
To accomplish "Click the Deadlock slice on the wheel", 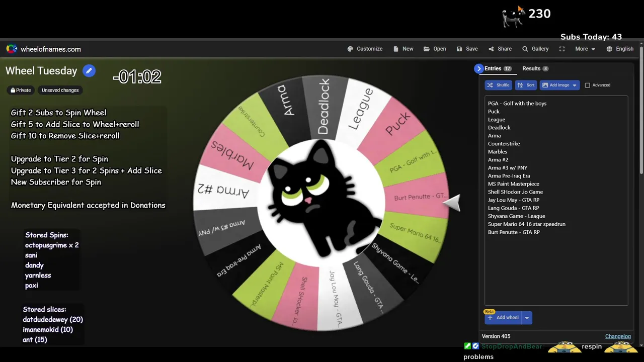I will pyautogui.click(x=325, y=106).
